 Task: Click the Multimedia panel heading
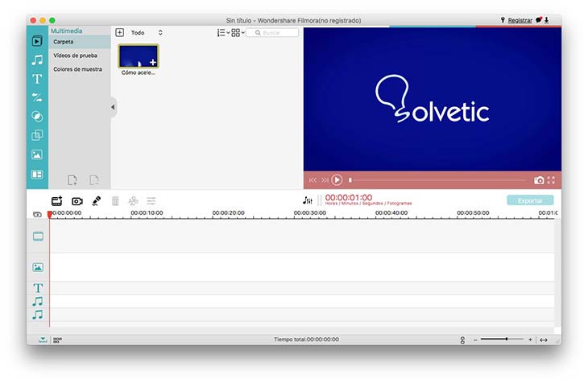(x=66, y=31)
